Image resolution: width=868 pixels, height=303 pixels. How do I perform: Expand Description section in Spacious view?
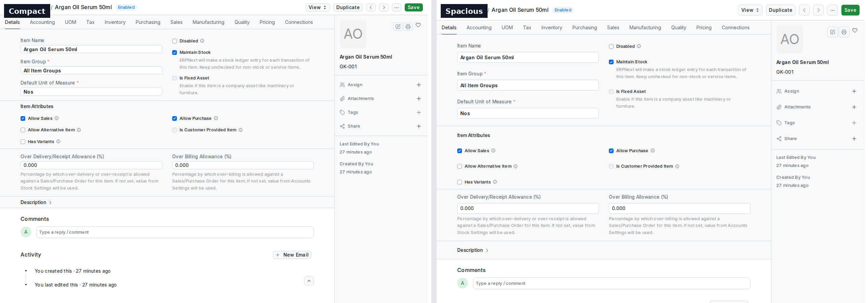pos(473,250)
